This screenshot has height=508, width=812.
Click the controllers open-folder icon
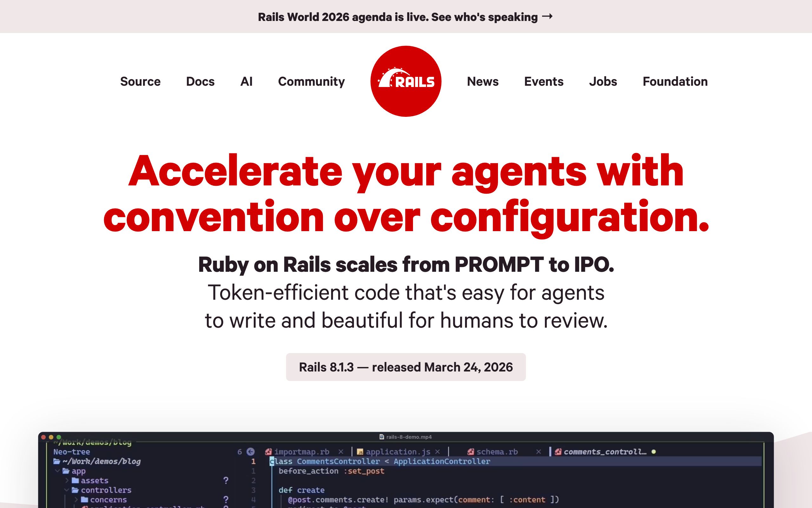pyautogui.click(x=75, y=490)
